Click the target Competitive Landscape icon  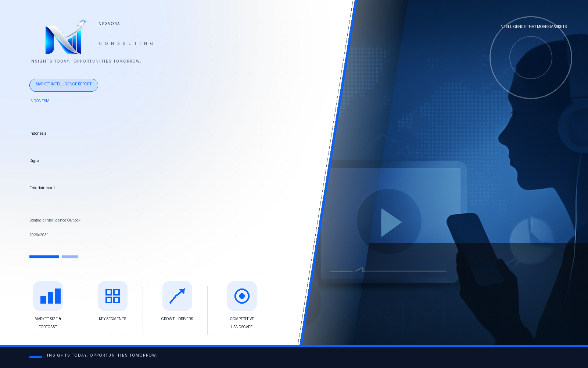[x=242, y=296]
